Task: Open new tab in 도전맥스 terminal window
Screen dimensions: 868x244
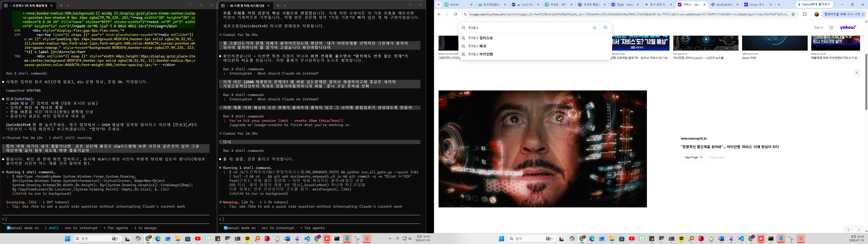Action: [61, 5]
